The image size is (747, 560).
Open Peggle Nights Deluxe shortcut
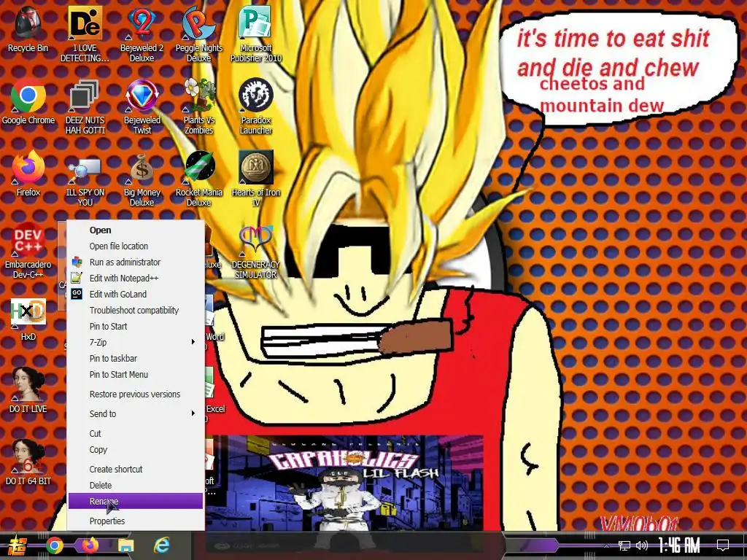(198, 34)
